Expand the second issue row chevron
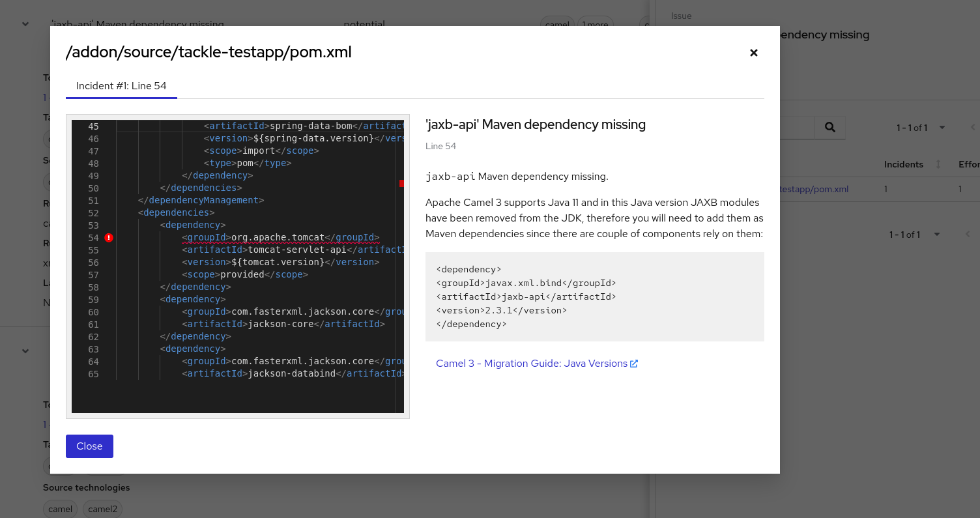The width and height of the screenshot is (980, 518). (x=25, y=351)
